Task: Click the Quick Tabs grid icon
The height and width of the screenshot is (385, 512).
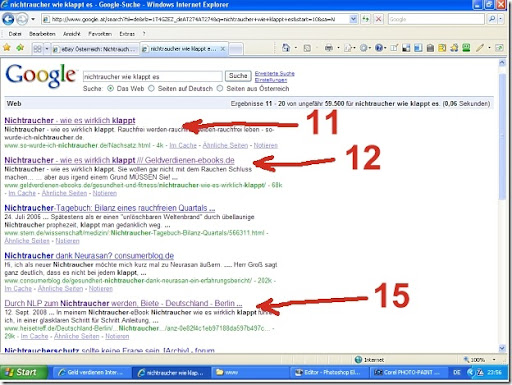Action: [37, 49]
